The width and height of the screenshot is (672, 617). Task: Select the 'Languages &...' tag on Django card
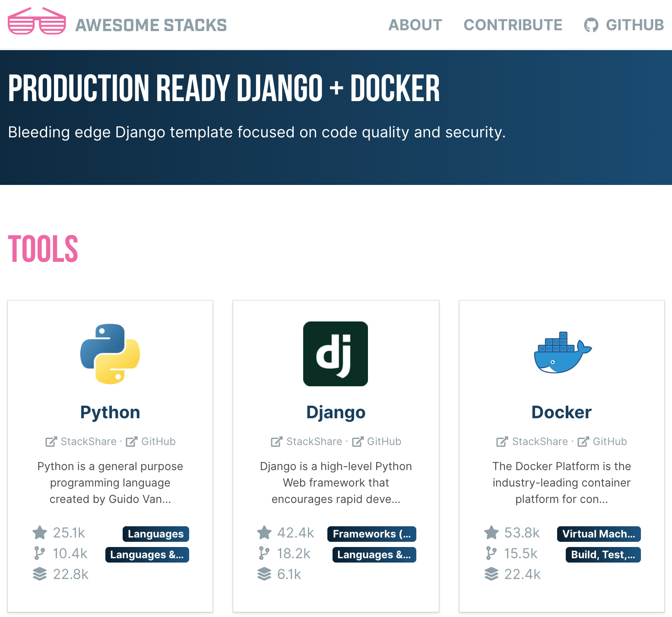(x=374, y=555)
